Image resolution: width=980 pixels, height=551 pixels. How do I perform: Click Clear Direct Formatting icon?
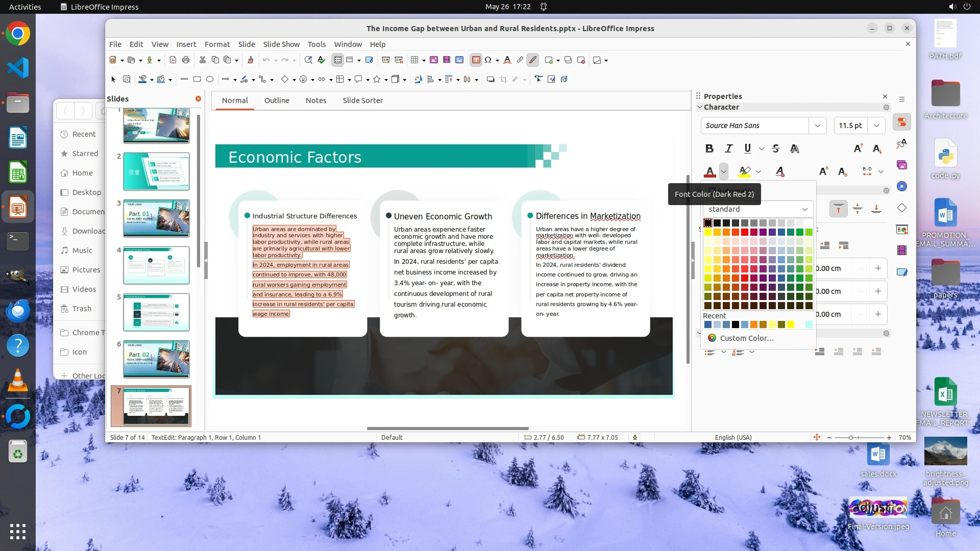[780, 171]
